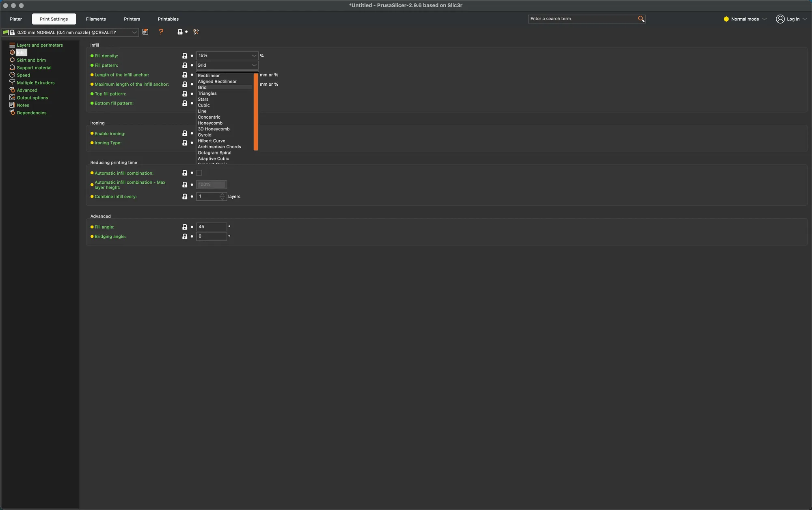The image size is (812, 510).
Task: Switch to the Plater tab
Action: pyautogui.click(x=16, y=19)
